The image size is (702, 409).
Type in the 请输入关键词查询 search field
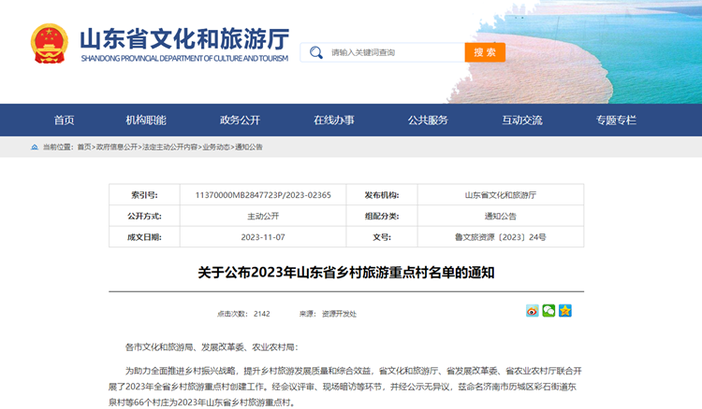click(390, 52)
